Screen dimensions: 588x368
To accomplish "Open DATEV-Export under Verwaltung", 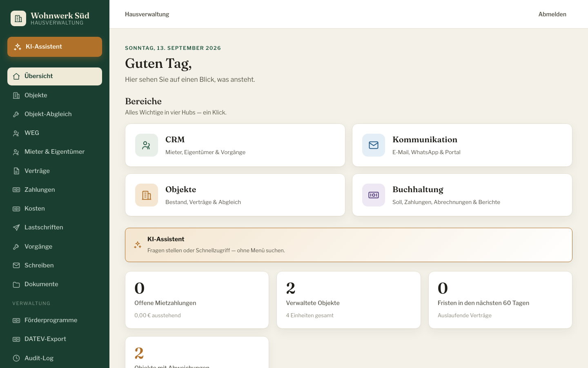I will pos(55,339).
